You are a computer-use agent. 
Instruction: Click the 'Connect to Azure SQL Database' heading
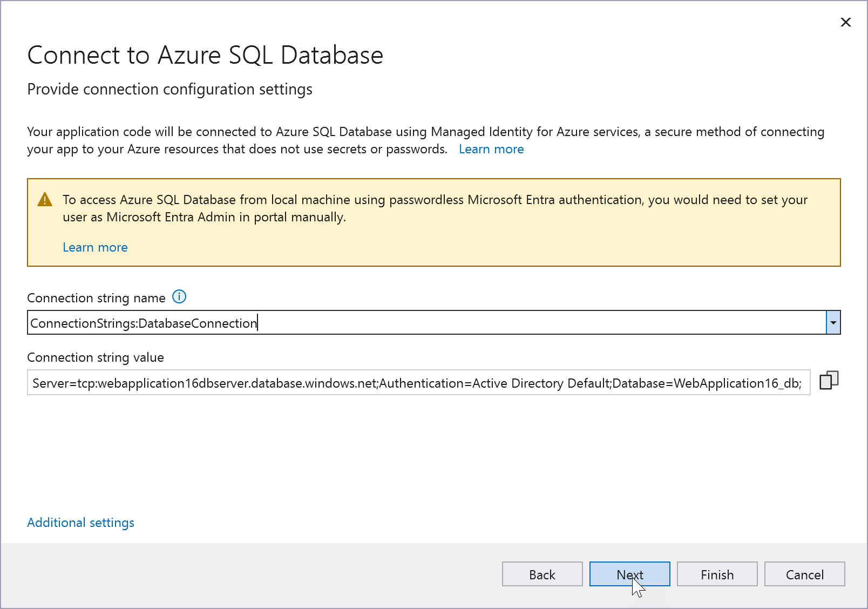tap(205, 55)
